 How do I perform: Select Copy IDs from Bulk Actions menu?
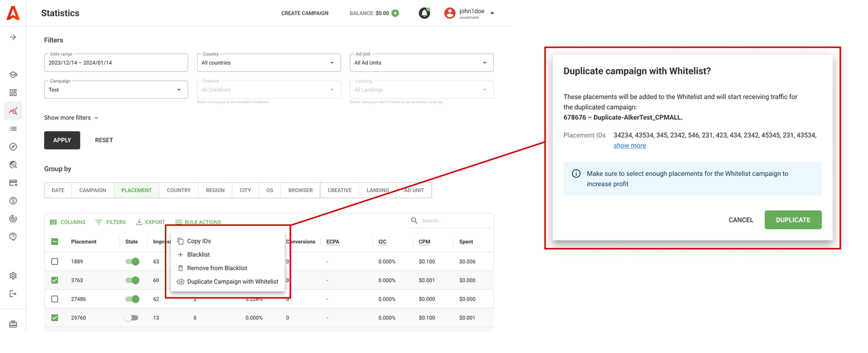200,240
